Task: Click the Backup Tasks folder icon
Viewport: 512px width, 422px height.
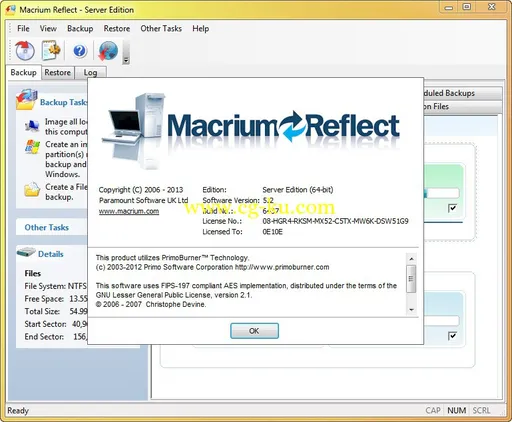Action: (26, 100)
